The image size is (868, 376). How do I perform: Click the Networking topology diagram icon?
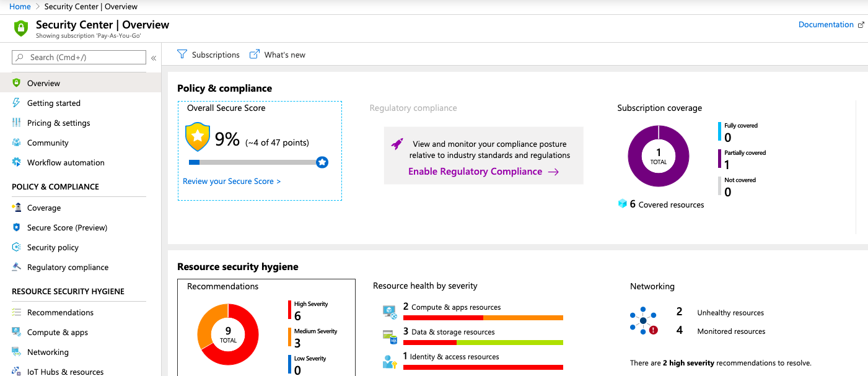pyautogui.click(x=644, y=320)
